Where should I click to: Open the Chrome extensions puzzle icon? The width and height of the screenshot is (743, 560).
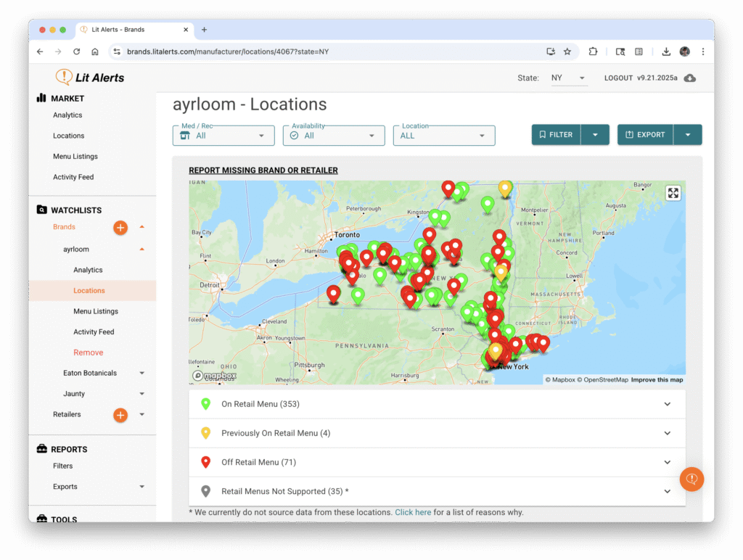[593, 52]
